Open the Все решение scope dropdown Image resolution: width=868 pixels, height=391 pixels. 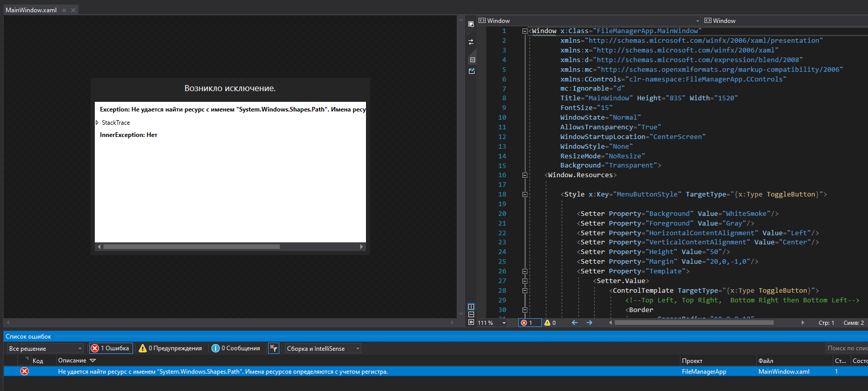[45, 348]
